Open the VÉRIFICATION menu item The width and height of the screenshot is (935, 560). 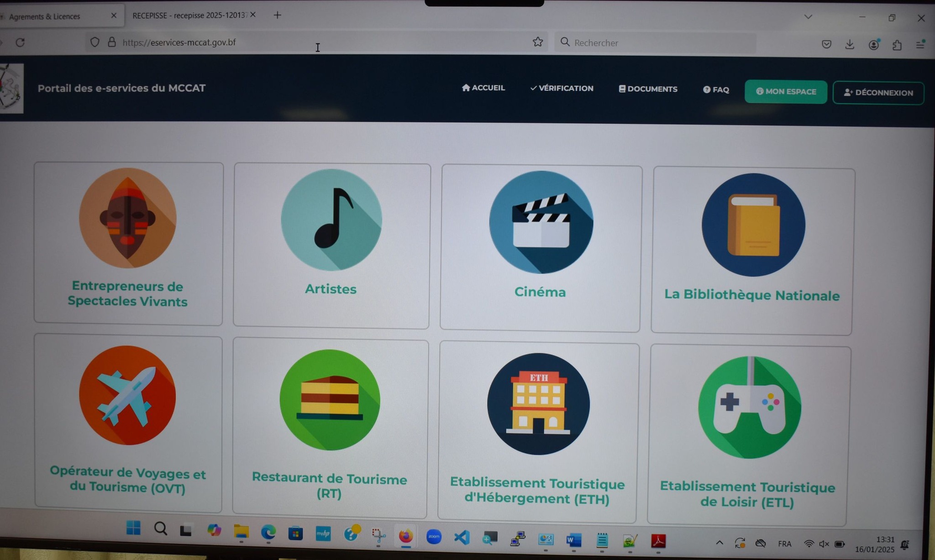(562, 88)
